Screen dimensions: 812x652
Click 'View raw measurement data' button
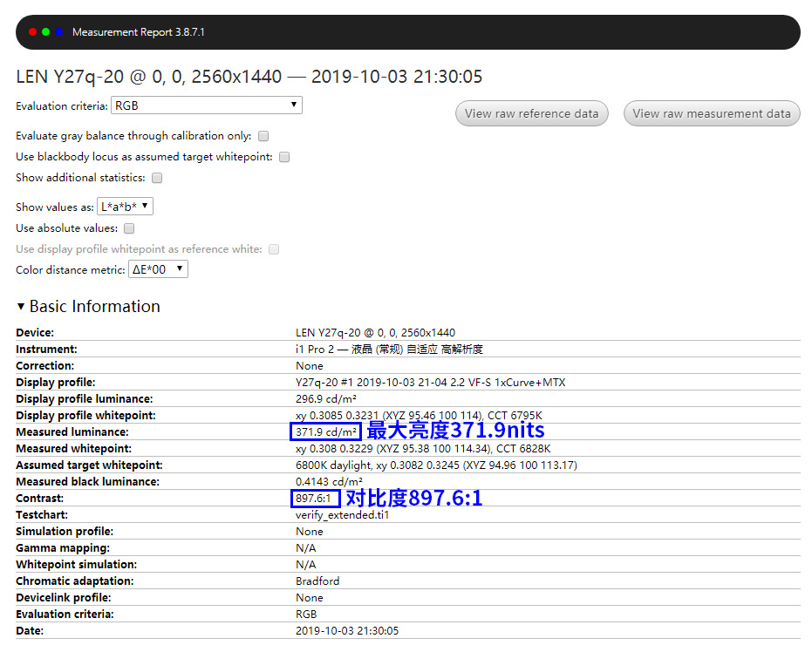712,113
